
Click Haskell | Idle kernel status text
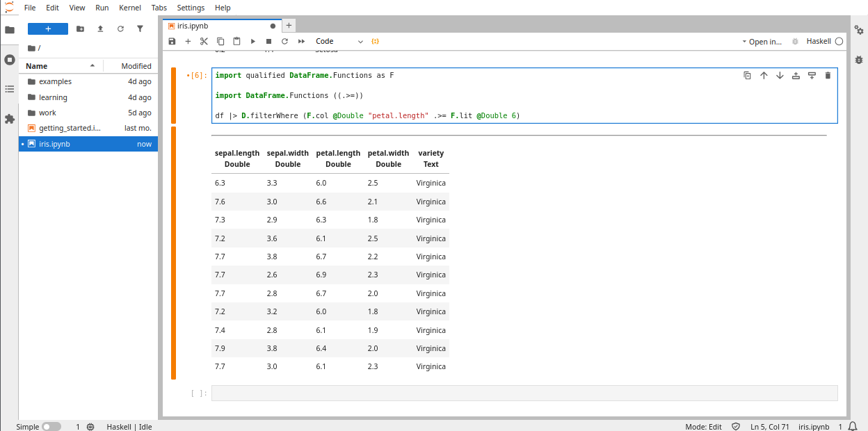129,426
